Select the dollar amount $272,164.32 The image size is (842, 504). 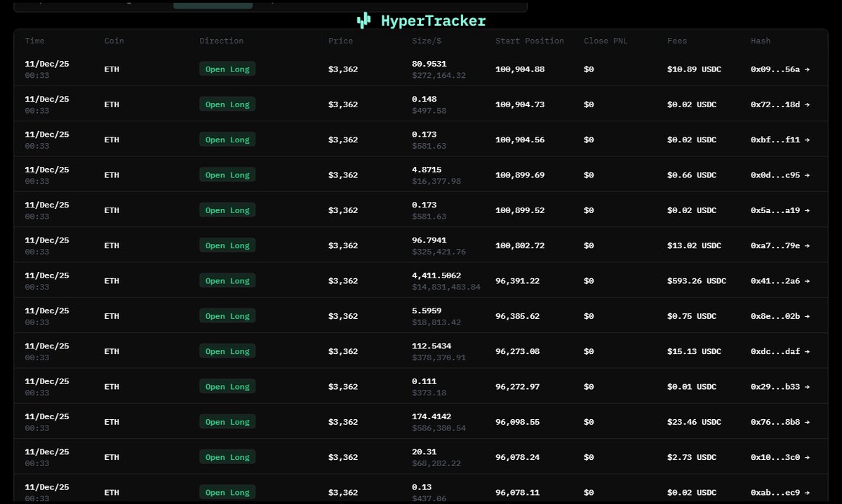439,76
